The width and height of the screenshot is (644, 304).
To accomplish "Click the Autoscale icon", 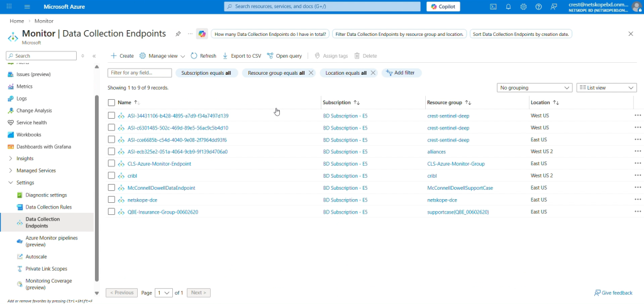I will coord(19,257).
